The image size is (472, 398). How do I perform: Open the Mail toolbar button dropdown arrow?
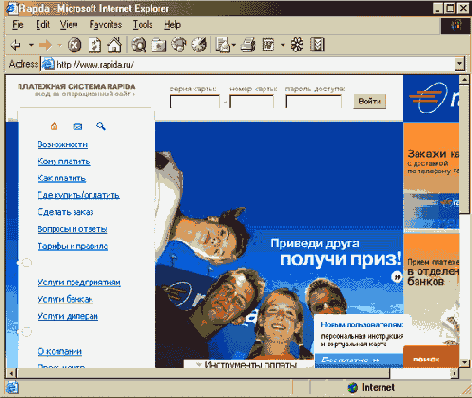tap(233, 45)
